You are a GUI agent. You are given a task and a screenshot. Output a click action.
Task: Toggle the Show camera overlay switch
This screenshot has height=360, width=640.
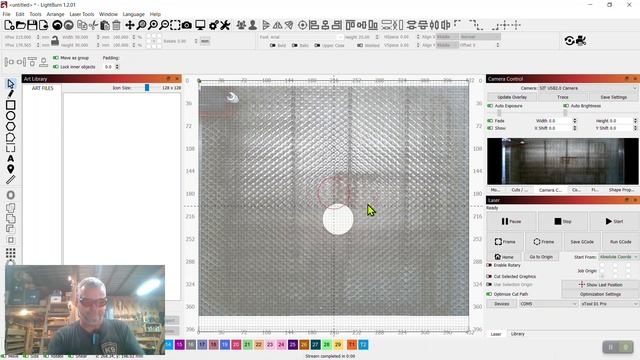tap(490, 128)
